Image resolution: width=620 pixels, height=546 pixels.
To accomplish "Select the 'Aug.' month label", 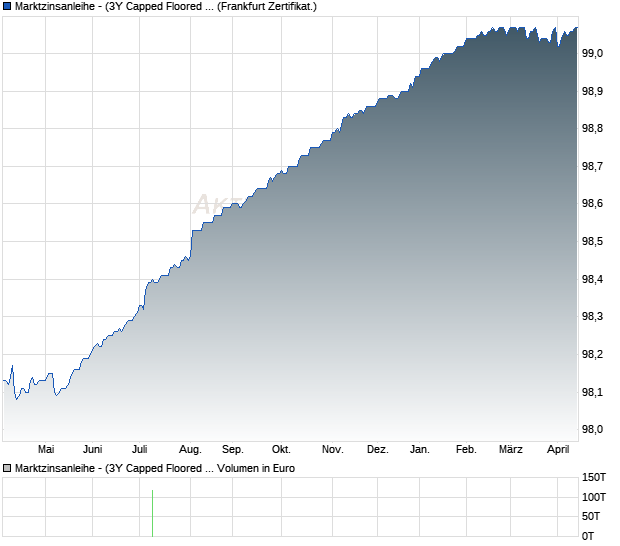I will click(191, 449).
